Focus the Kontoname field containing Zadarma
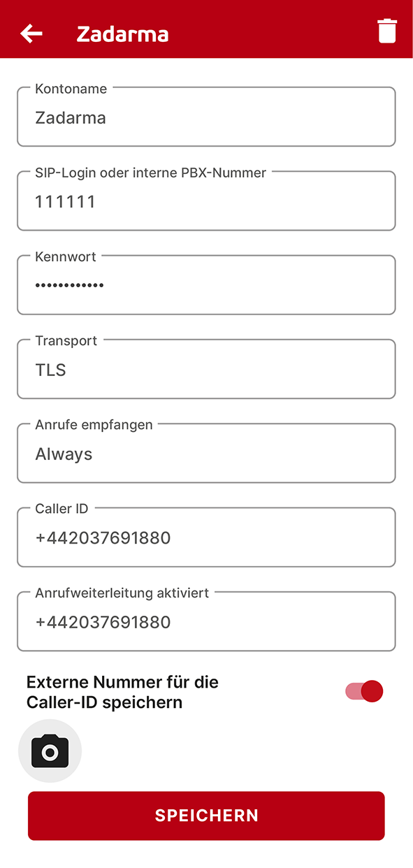Viewport: 413px width, 868px height. (x=206, y=117)
